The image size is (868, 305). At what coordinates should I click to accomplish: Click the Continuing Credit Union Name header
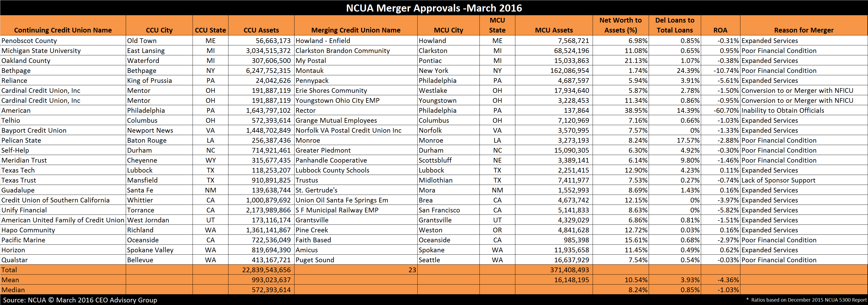(63, 30)
